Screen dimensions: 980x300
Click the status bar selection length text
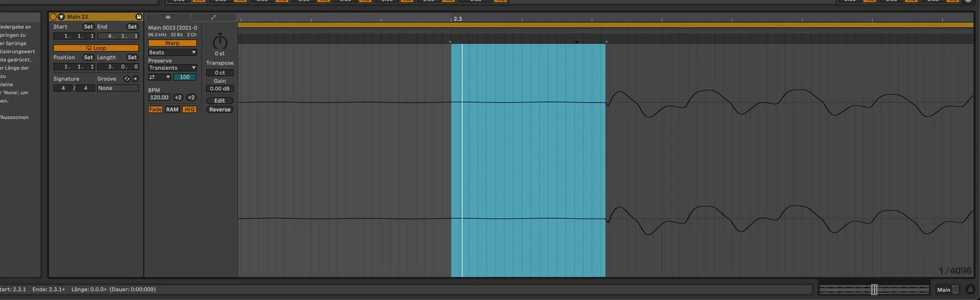click(113, 289)
